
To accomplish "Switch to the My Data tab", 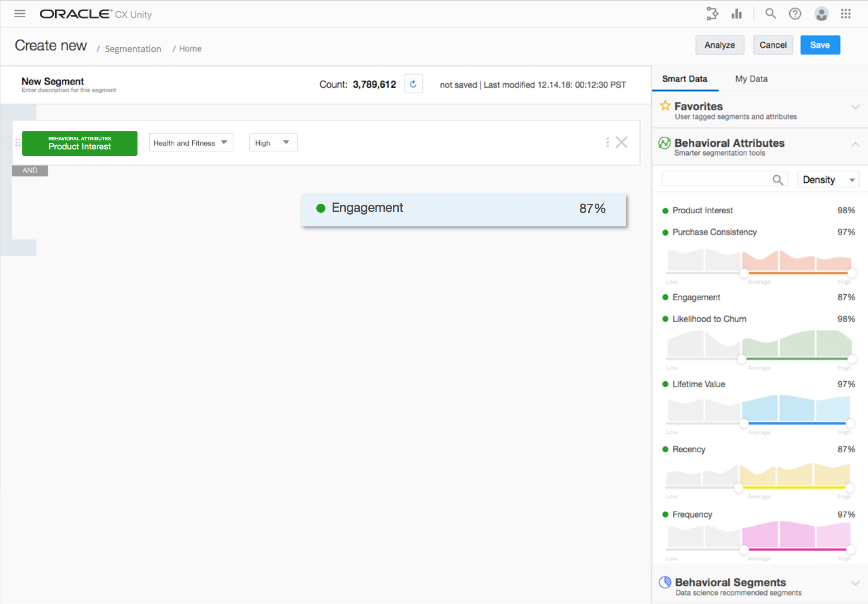I will click(x=751, y=79).
